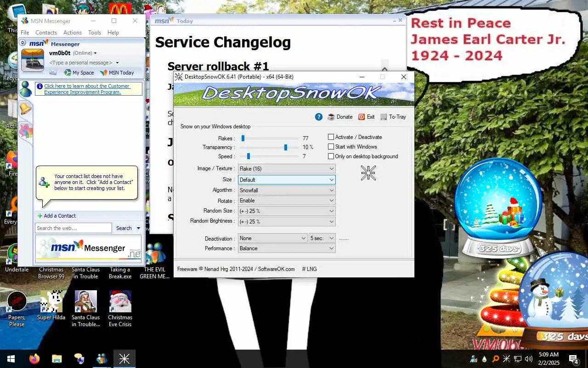Open Santa Claus in Trouble… shortcut with Santa portrait
Screen dimensions: 588x368
(86, 308)
